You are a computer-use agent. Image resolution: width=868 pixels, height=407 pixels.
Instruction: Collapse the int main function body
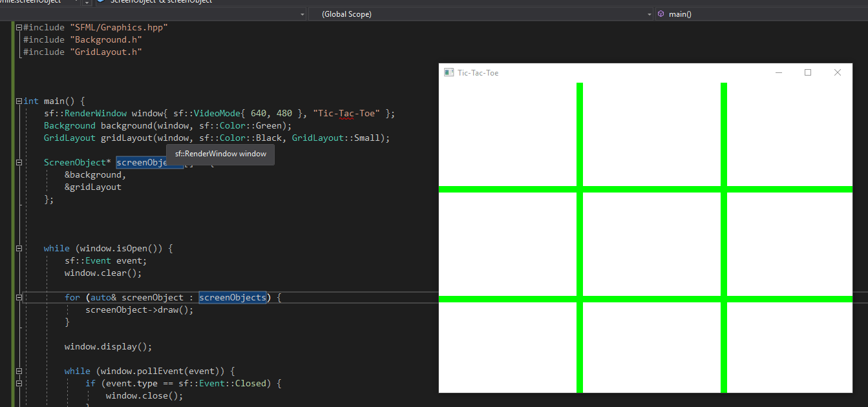pyautogui.click(x=18, y=101)
